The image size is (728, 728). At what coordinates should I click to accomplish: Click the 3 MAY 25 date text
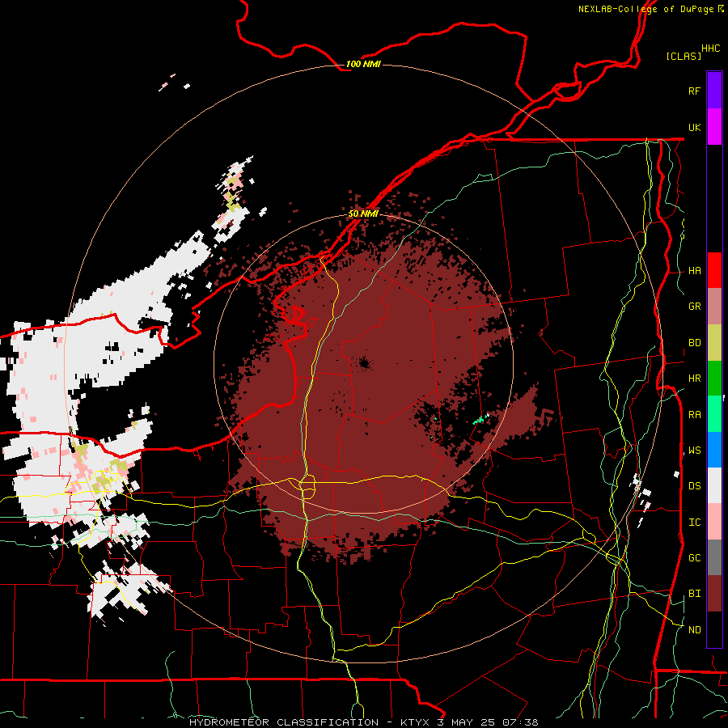tap(468, 722)
